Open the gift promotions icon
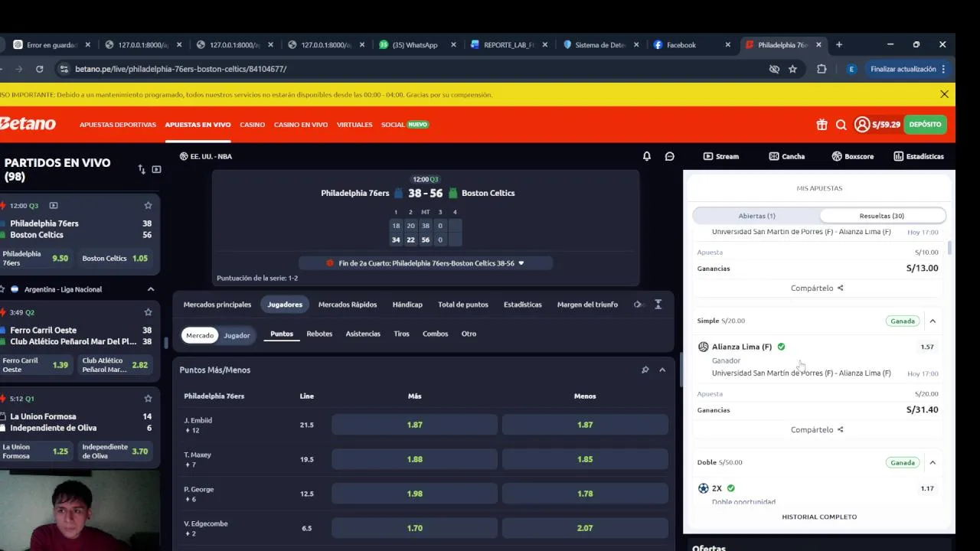The height and width of the screenshot is (551, 980). [822, 125]
